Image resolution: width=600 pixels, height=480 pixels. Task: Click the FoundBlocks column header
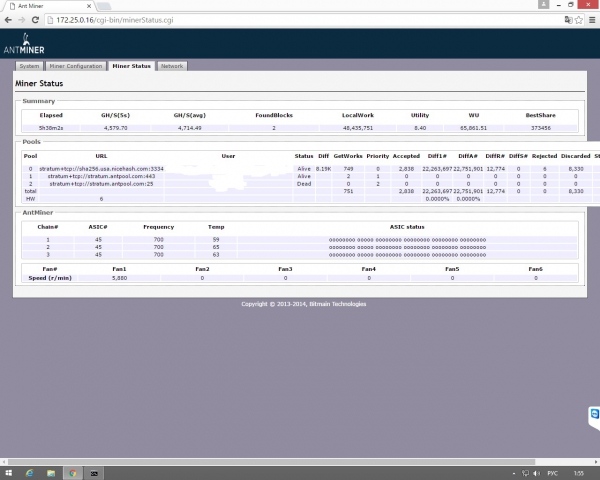click(274, 115)
